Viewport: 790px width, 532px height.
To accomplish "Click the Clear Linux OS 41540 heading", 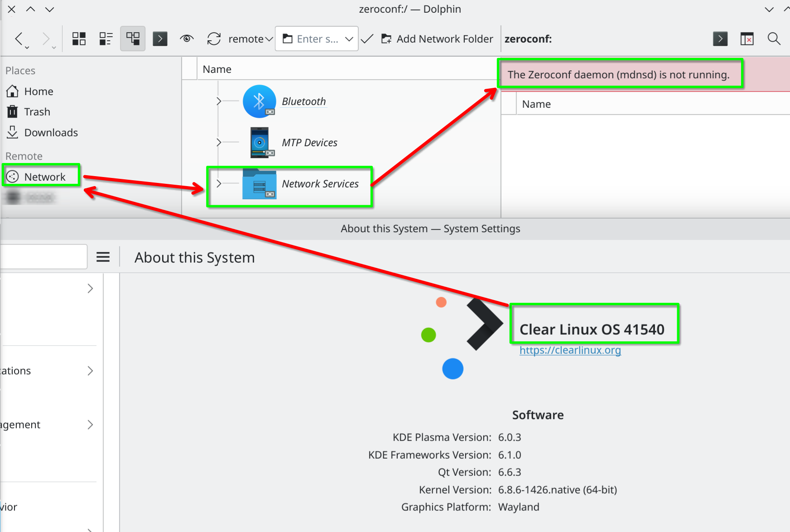I will click(592, 329).
